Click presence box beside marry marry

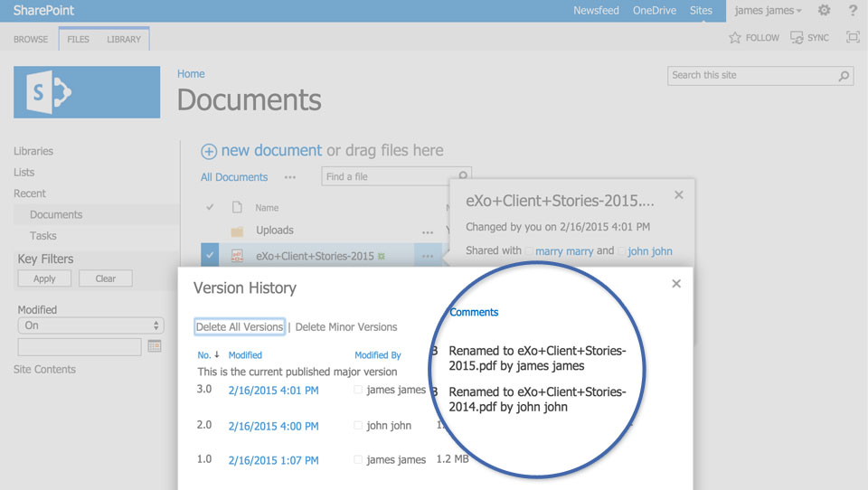pos(529,251)
